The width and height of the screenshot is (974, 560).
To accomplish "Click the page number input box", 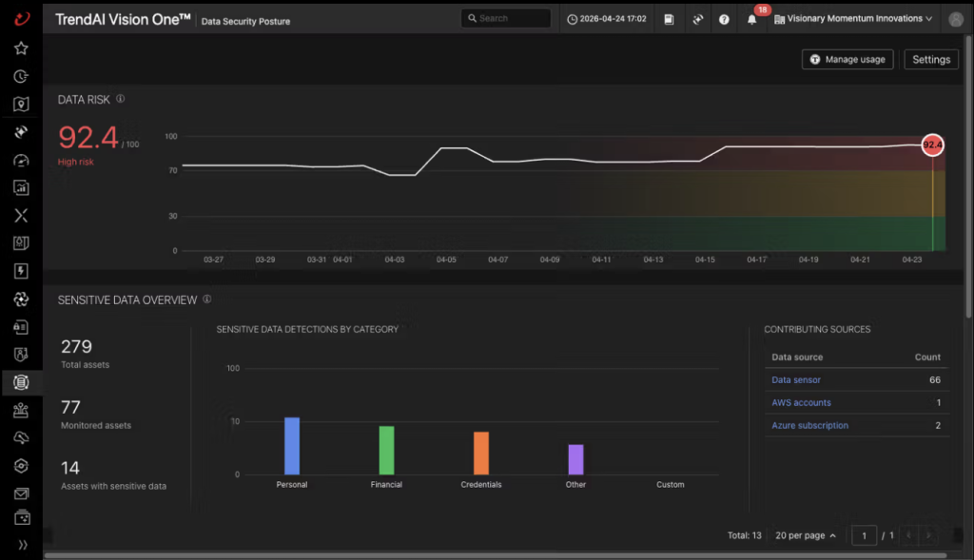I will pyautogui.click(x=864, y=535).
